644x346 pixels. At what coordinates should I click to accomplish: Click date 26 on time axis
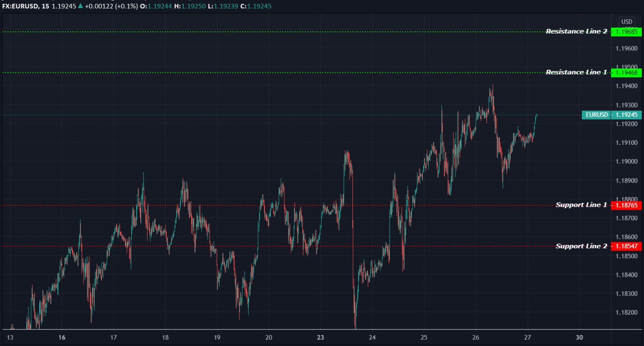point(476,338)
